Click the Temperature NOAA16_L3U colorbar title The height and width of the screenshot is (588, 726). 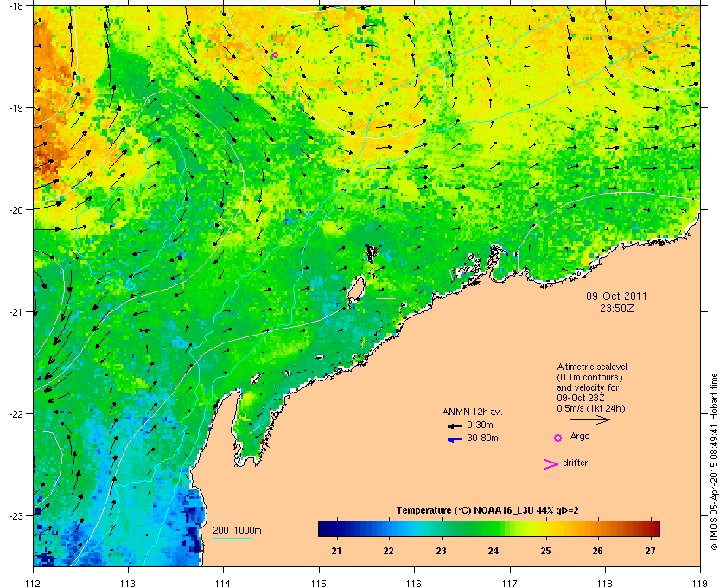pos(487,511)
